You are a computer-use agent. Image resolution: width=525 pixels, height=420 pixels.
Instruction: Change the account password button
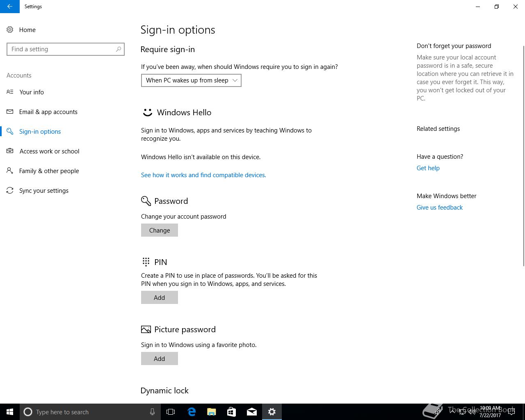tap(160, 230)
